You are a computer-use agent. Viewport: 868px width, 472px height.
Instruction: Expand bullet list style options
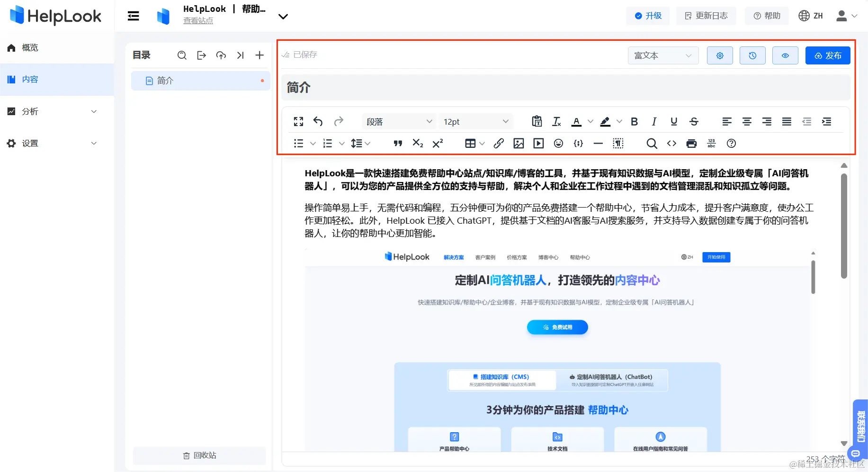pos(313,144)
